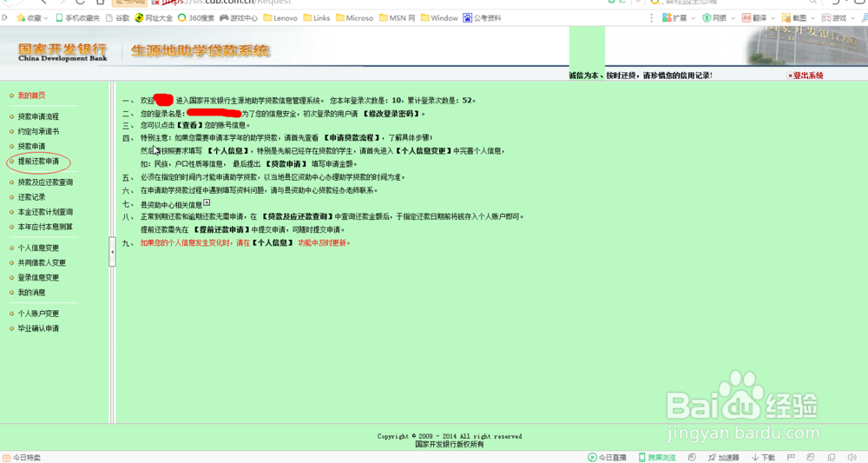Click 跨屏浏览 phone icon
The width and height of the screenshot is (868, 463).
tap(642, 458)
